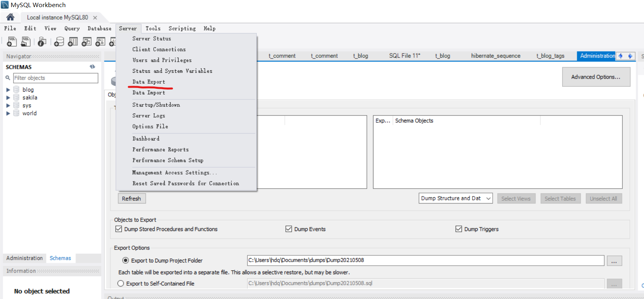The height and width of the screenshot is (299, 644).
Task: Refresh schemas list icon in Navigator
Action: [92, 67]
